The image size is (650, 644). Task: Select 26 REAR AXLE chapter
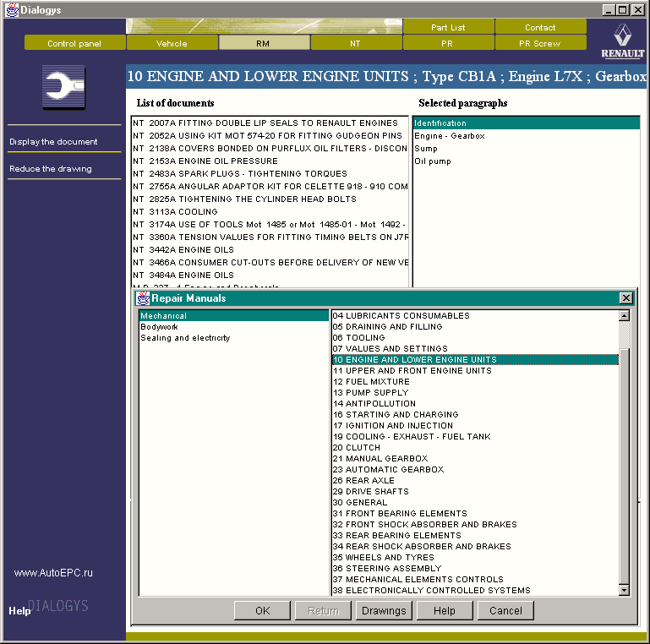coord(476,480)
